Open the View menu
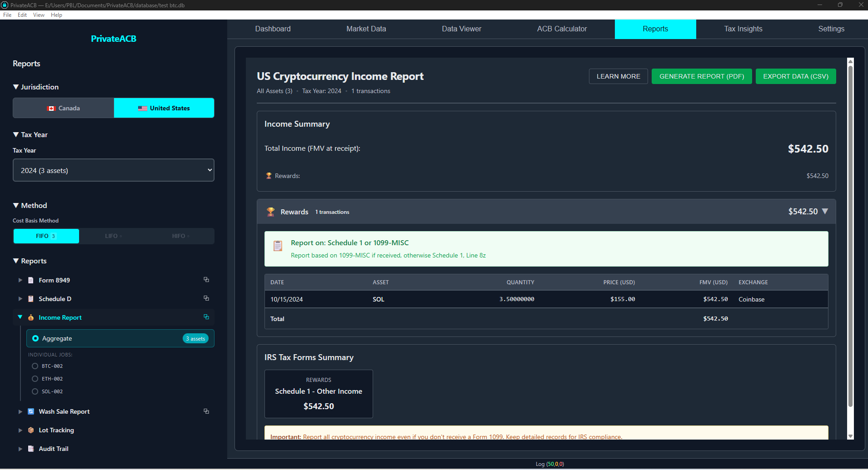This screenshot has height=470, width=868. click(x=39, y=15)
